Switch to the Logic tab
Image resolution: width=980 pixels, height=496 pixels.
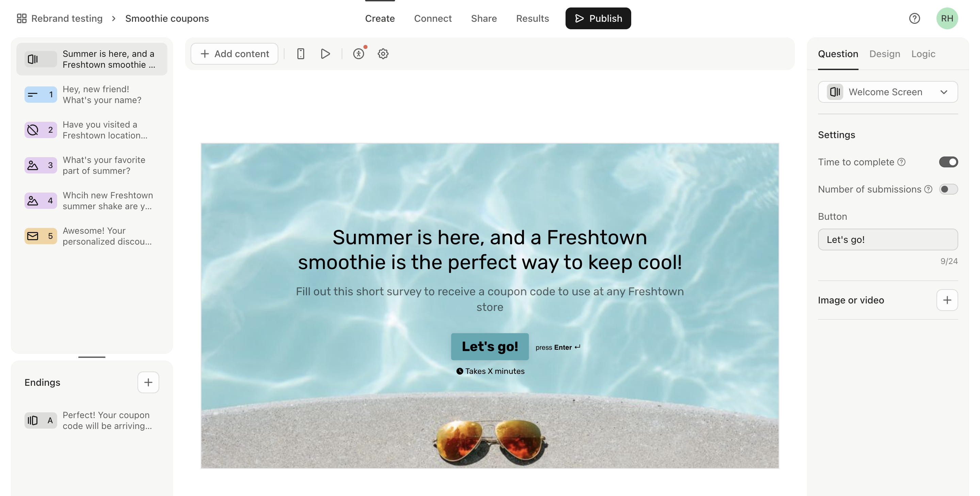[x=924, y=54]
